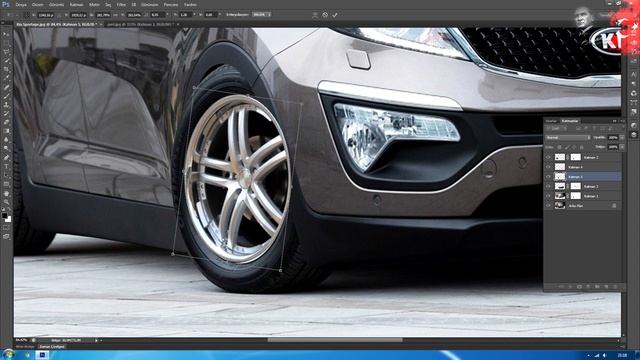The width and height of the screenshot is (640, 360).
Task: Select the Healing Brush tool
Action: pyautogui.click(x=6, y=87)
